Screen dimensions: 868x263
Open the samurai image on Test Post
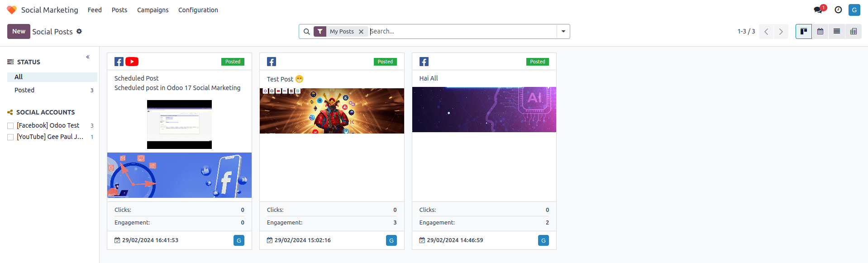pos(332,111)
